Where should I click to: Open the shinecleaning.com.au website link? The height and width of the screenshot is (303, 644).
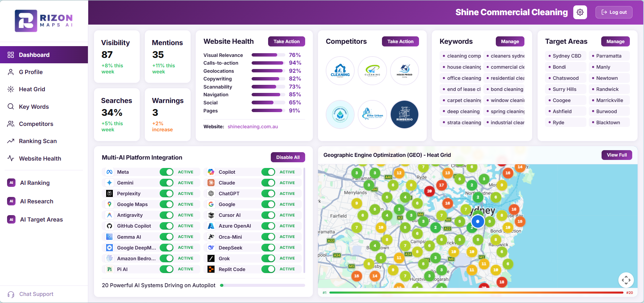[x=253, y=127]
